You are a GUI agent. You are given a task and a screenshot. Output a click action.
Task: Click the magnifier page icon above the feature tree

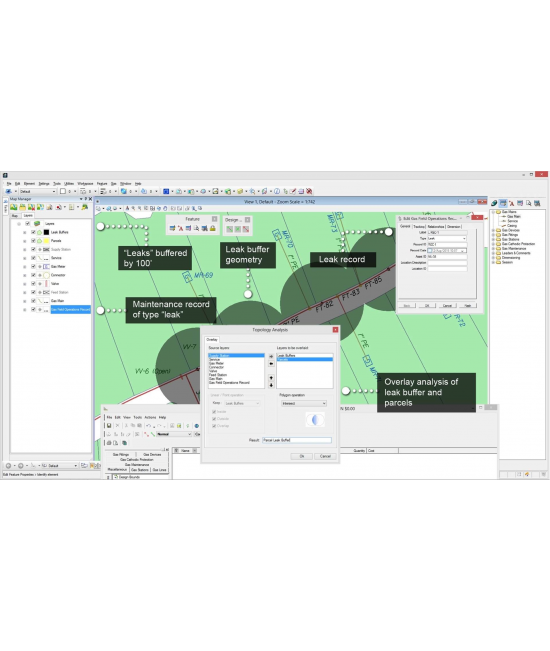528,203
